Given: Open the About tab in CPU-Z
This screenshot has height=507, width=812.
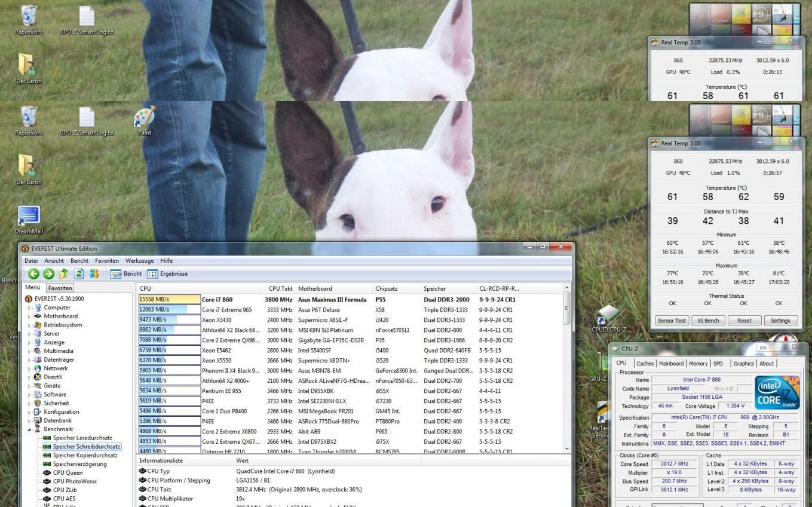Looking at the screenshot, I should click(766, 363).
